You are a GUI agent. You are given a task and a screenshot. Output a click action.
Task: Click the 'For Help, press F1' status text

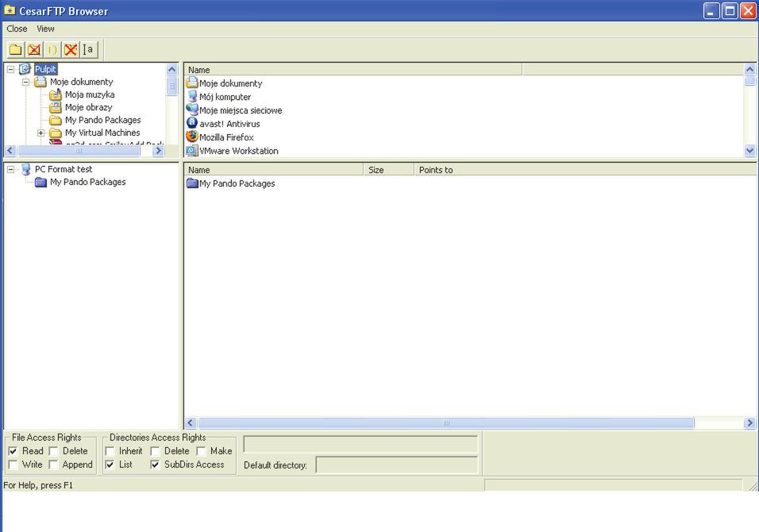tap(38, 485)
